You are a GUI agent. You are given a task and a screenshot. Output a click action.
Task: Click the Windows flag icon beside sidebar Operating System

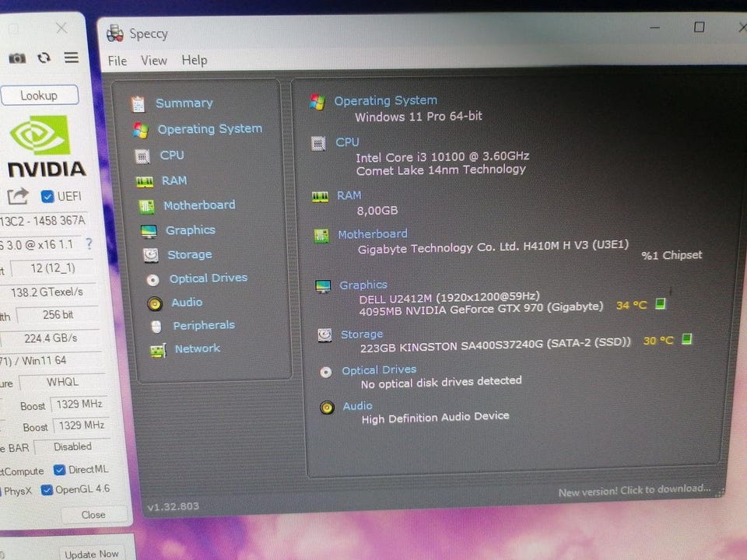pos(141,130)
